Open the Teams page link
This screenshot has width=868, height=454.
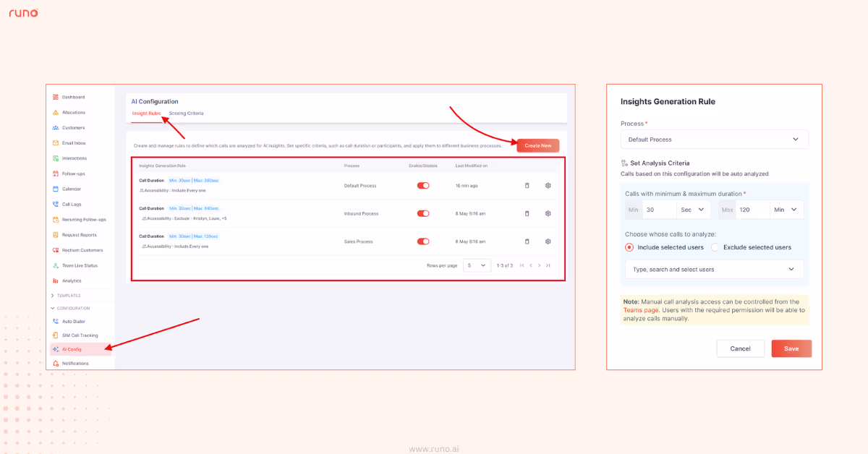641,309
